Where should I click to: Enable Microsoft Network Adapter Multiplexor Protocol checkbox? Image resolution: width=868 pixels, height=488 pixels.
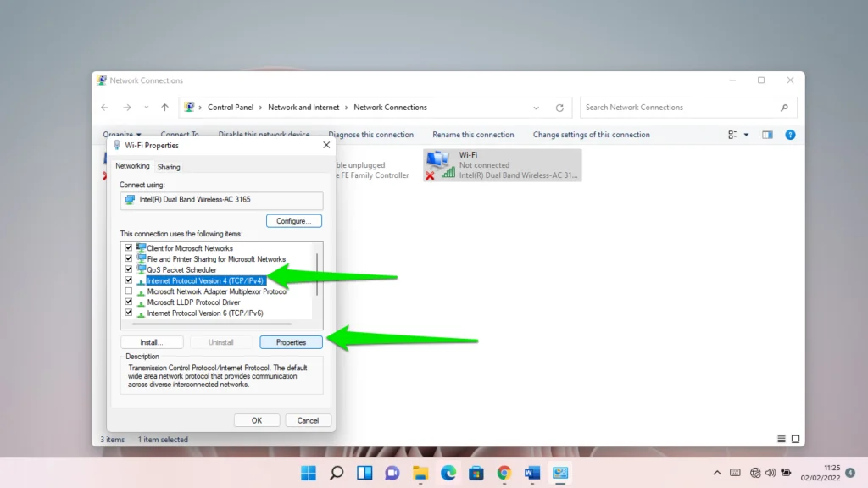point(129,291)
